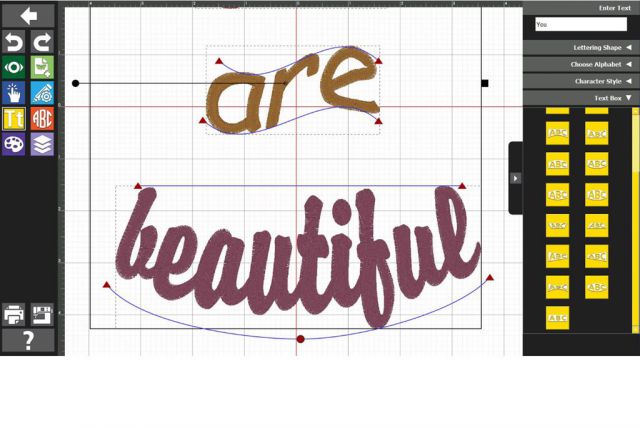Expand the Character Style section
Screen dimensions: 640x428
coord(581,81)
